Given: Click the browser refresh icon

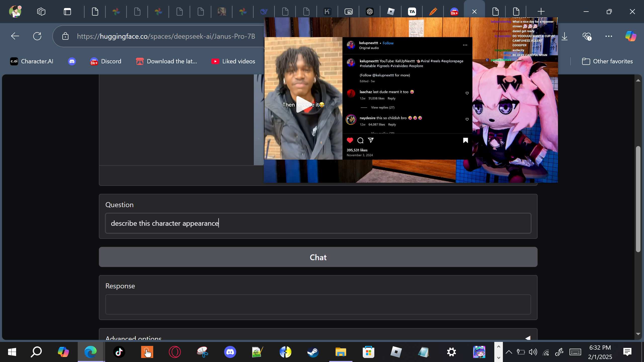Looking at the screenshot, I should [x=37, y=36].
